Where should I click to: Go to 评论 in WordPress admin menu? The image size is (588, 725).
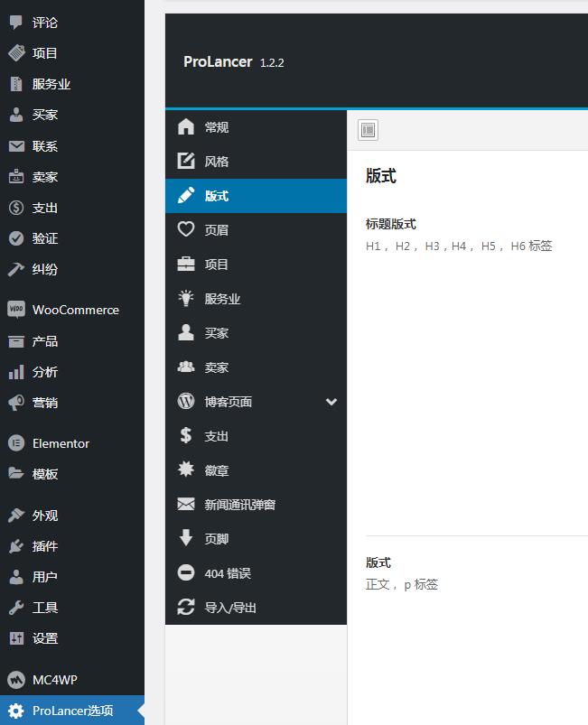tap(72, 23)
